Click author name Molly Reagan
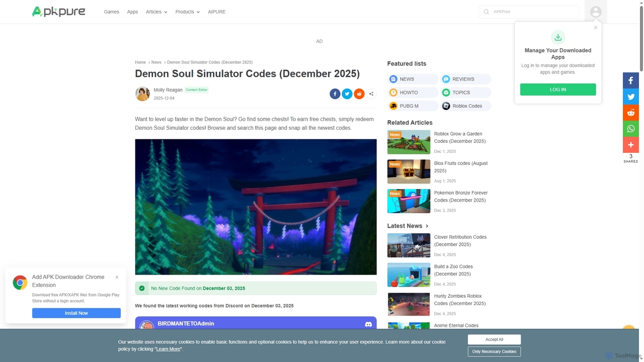Image resolution: width=644 pixels, height=362 pixels. [168, 90]
